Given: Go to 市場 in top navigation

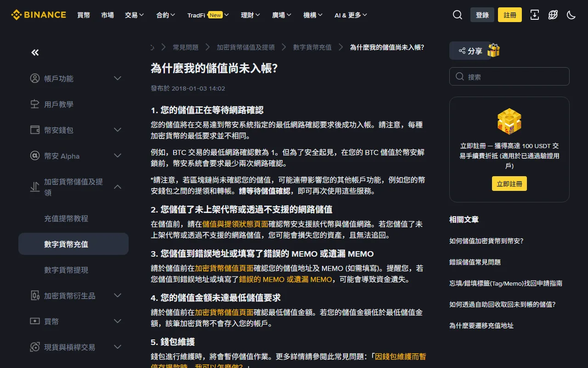Looking at the screenshot, I should pos(107,15).
